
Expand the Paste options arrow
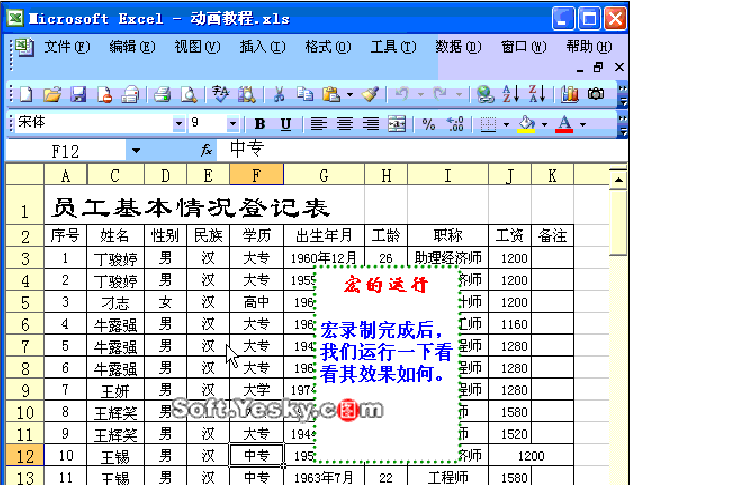pos(350,95)
